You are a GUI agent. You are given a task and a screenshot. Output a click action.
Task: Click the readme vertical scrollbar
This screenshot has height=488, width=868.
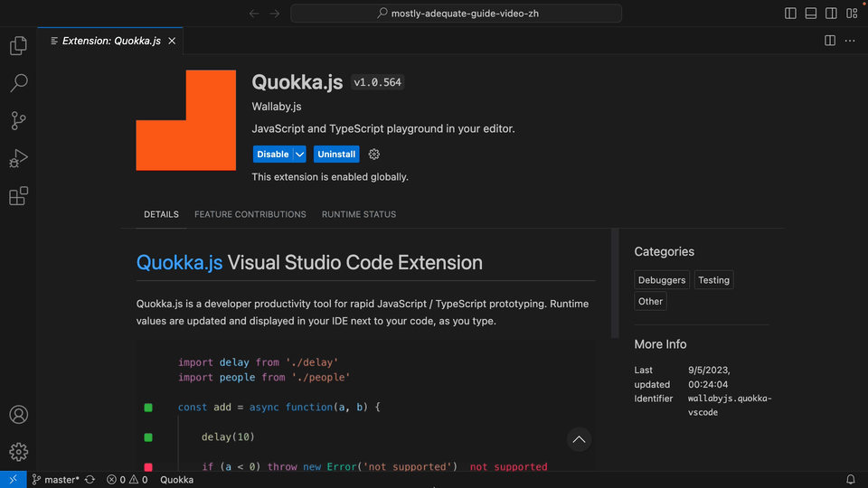615,283
